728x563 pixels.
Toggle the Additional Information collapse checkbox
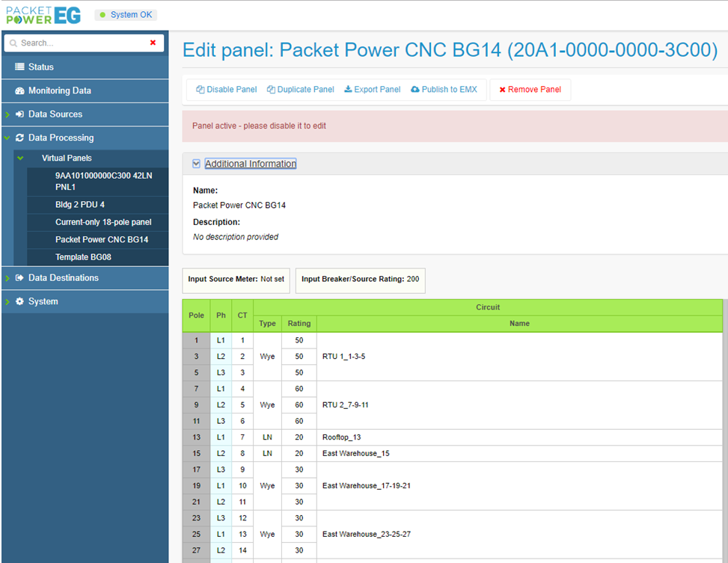pyautogui.click(x=196, y=164)
